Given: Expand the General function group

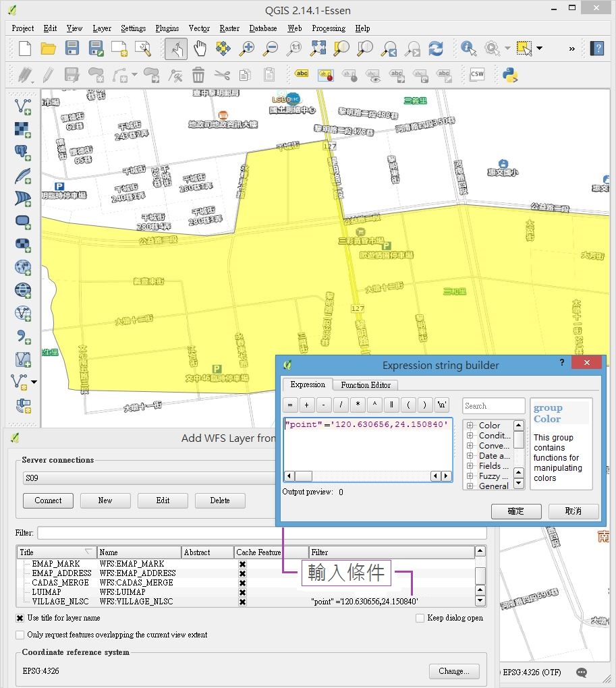Looking at the screenshot, I should coord(470,486).
